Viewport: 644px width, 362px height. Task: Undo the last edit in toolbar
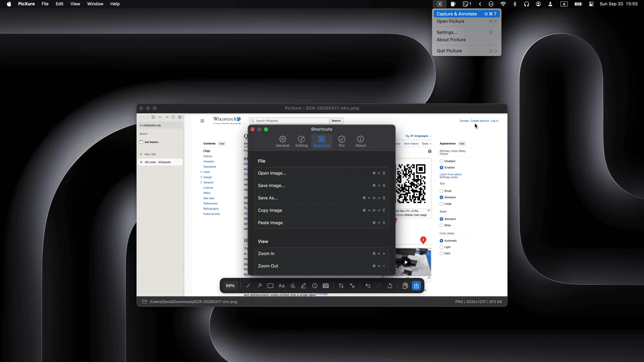(368, 286)
